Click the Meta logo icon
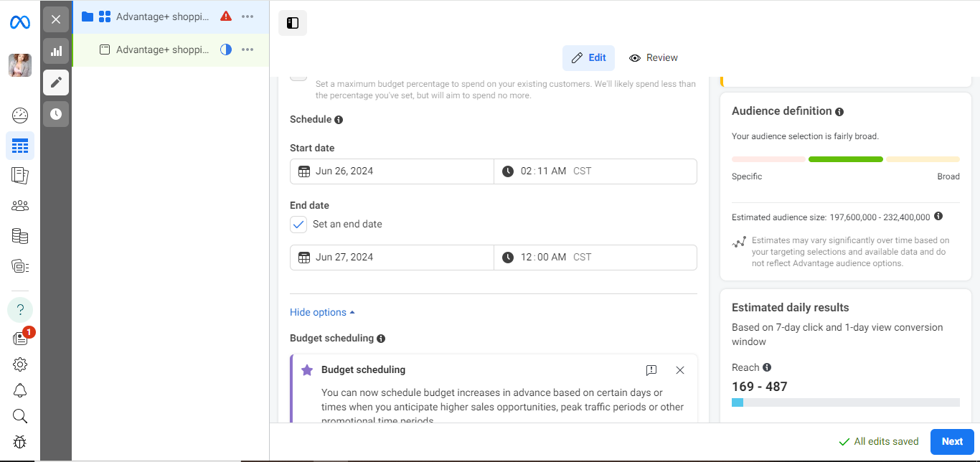The height and width of the screenshot is (462, 980). coord(20,23)
